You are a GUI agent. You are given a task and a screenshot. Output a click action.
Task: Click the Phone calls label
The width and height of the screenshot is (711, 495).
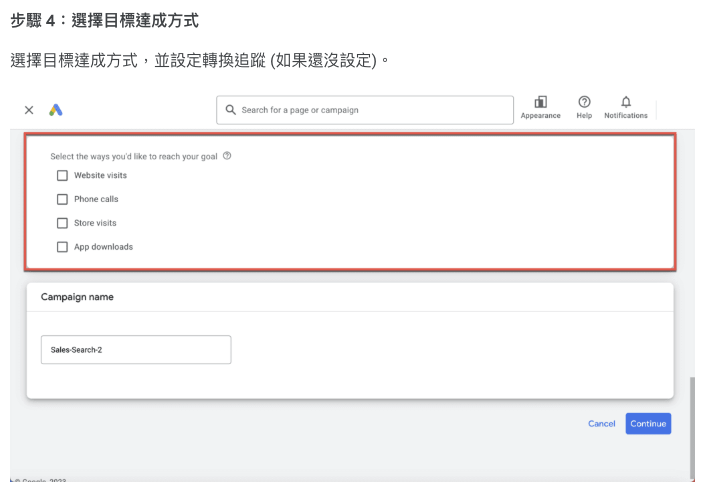(96, 199)
